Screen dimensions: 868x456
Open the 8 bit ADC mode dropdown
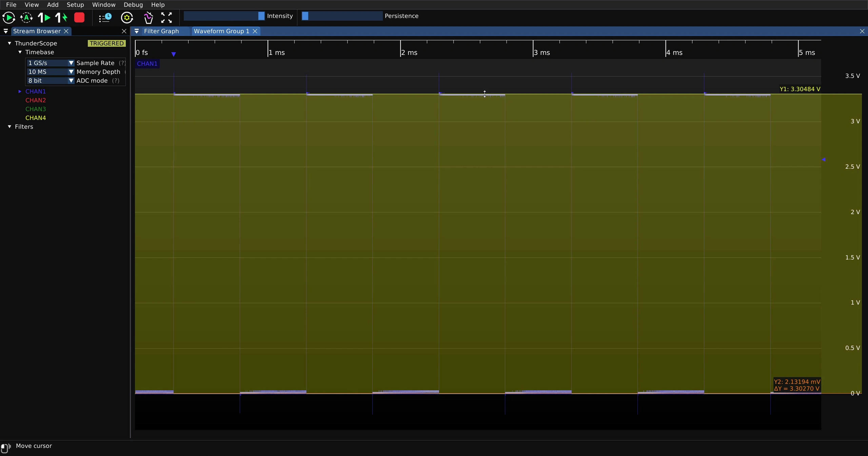pyautogui.click(x=51, y=81)
